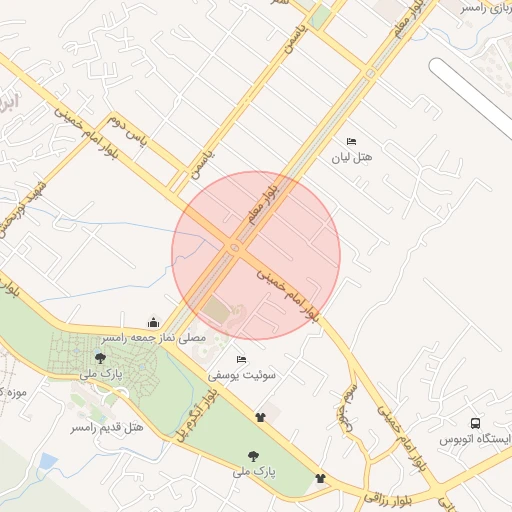Click the clothing shop icon beside بلوار آبگرم پل
This screenshot has height=512, width=512.
[260, 417]
